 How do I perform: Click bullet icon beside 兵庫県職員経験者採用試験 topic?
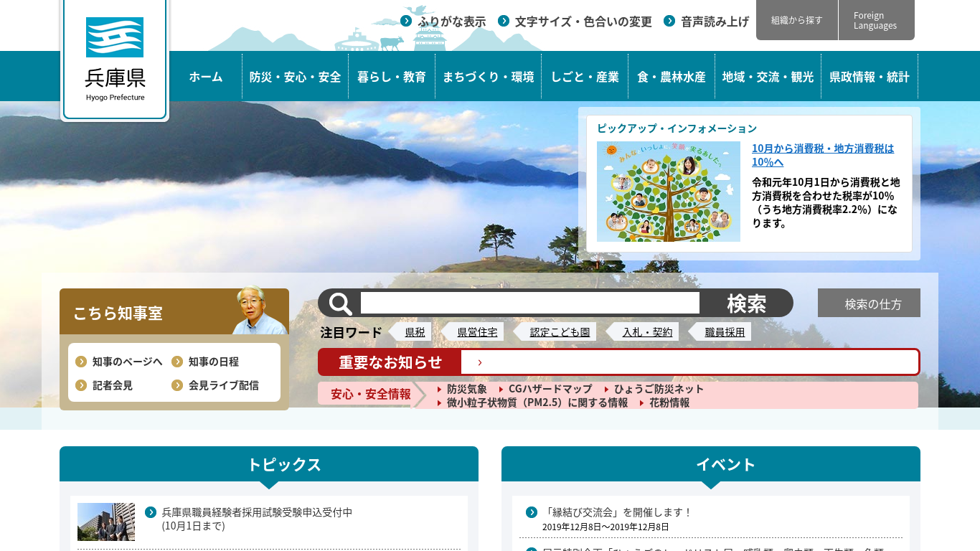[x=151, y=512]
